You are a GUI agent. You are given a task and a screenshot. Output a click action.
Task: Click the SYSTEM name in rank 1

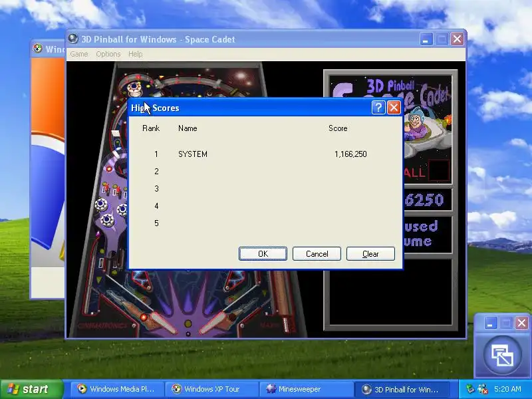[193, 154]
